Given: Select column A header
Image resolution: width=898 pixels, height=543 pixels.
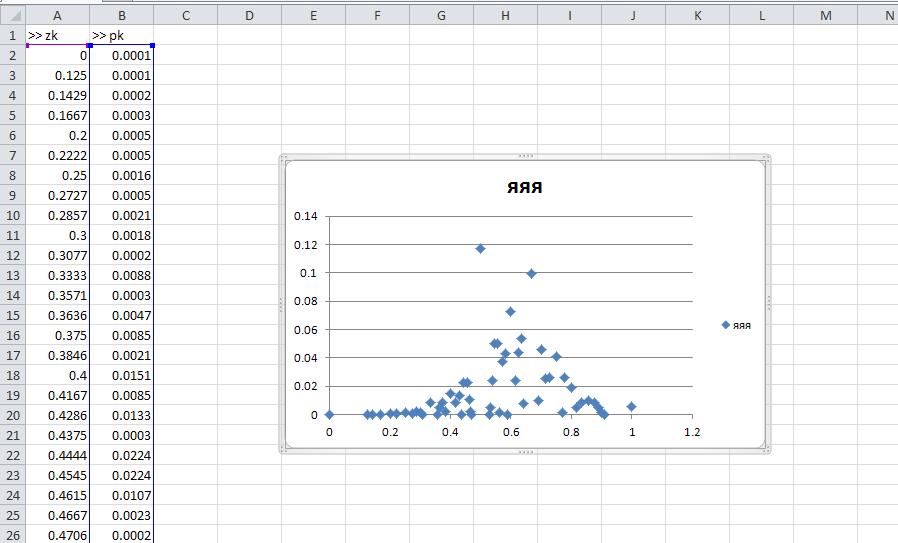Looking at the screenshot, I should click(x=57, y=15).
